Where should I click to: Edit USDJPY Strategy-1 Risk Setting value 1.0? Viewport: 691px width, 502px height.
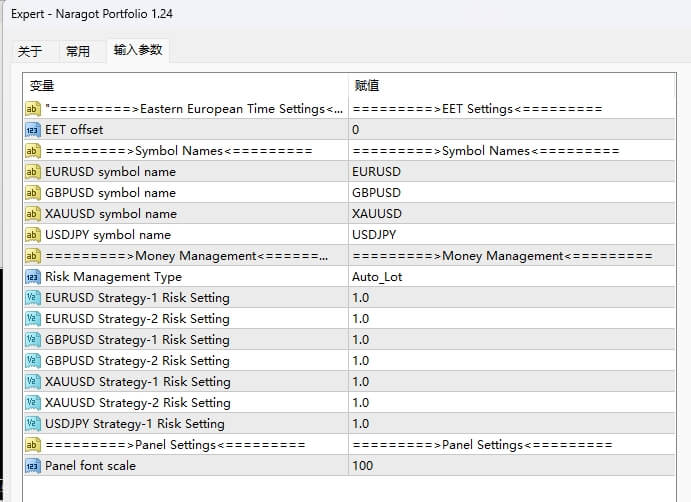point(512,424)
